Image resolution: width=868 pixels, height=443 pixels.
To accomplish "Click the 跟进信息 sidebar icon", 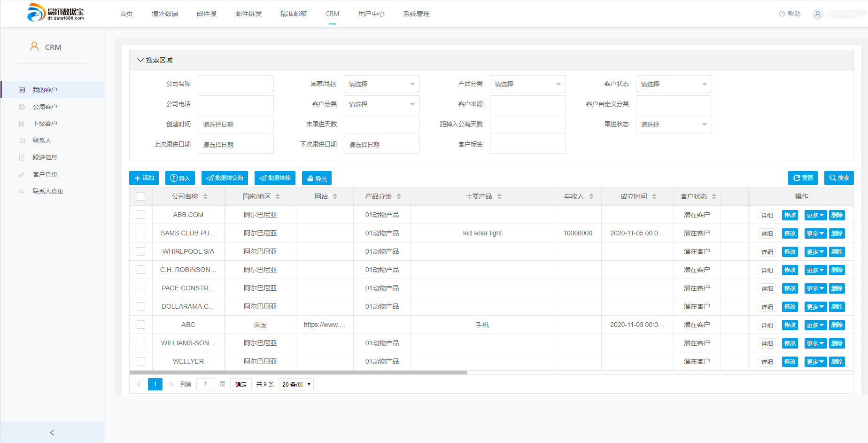I will [x=22, y=157].
